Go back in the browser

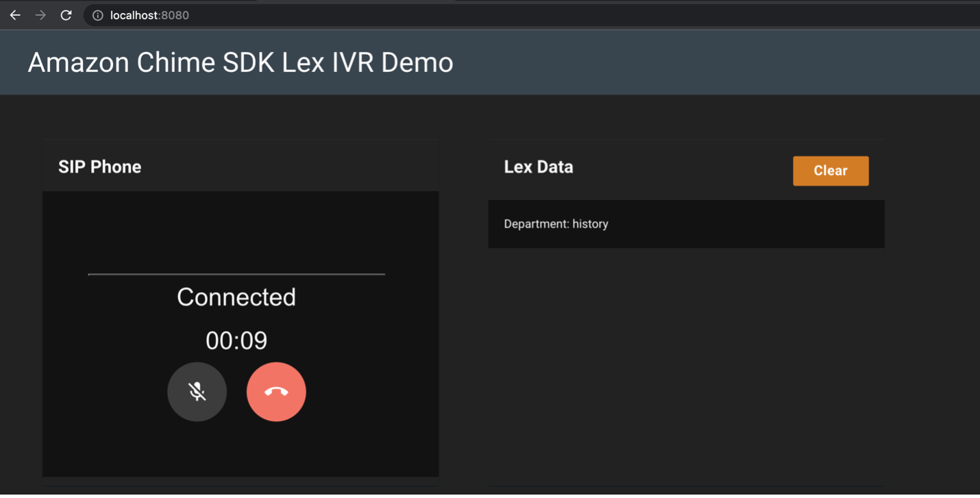[15, 15]
